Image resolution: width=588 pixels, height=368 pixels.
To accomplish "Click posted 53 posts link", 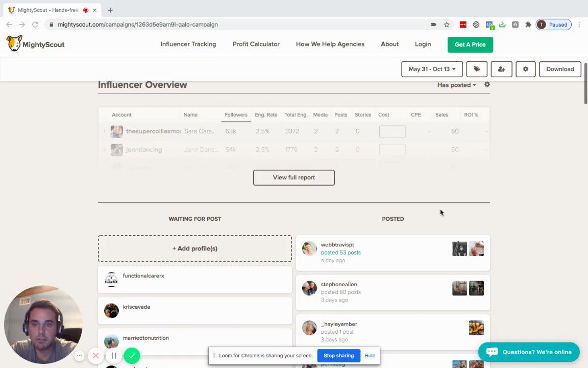I will (x=340, y=252).
